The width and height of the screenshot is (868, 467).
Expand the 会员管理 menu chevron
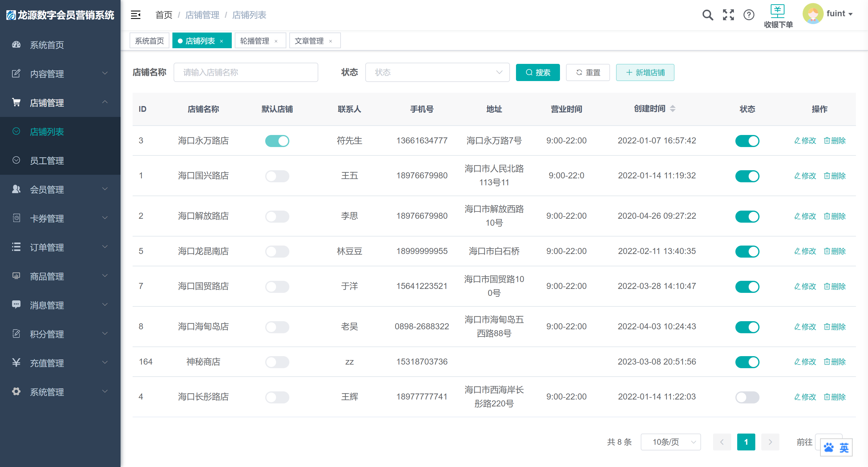point(105,189)
